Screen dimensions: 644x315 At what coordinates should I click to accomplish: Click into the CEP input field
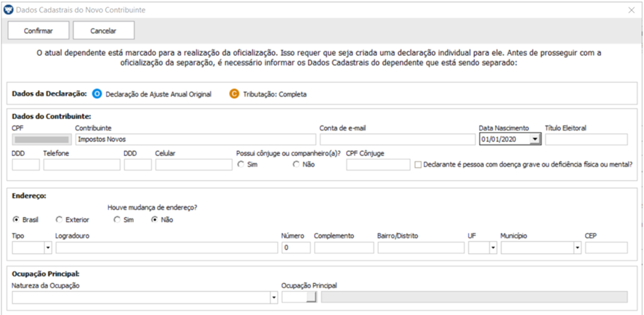pos(607,247)
